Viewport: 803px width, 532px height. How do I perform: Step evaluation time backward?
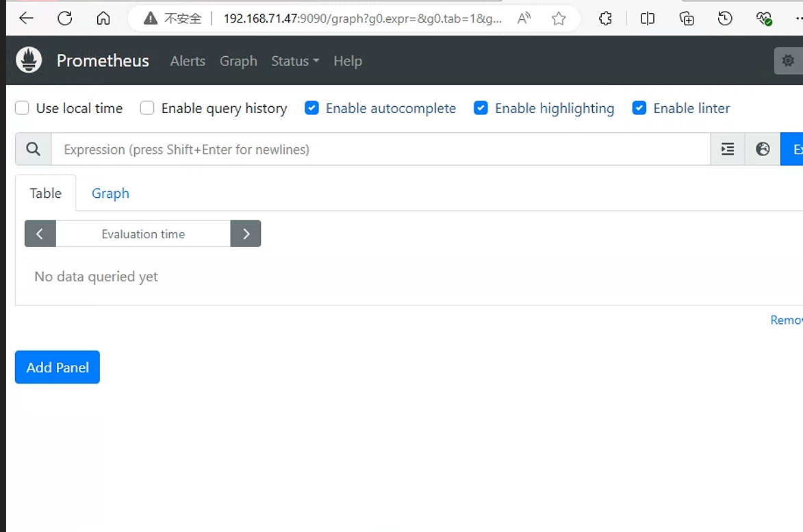click(x=40, y=233)
